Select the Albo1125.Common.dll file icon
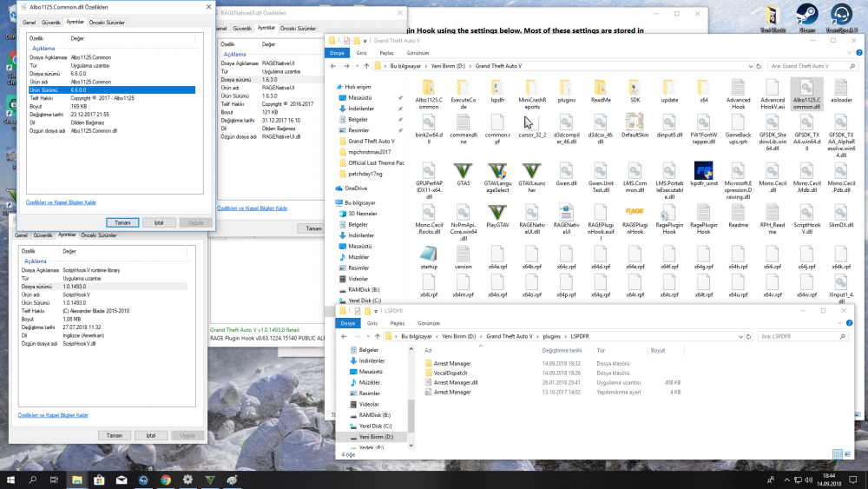The height and width of the screenshot is (489, 868). click(x=806, y=94)
